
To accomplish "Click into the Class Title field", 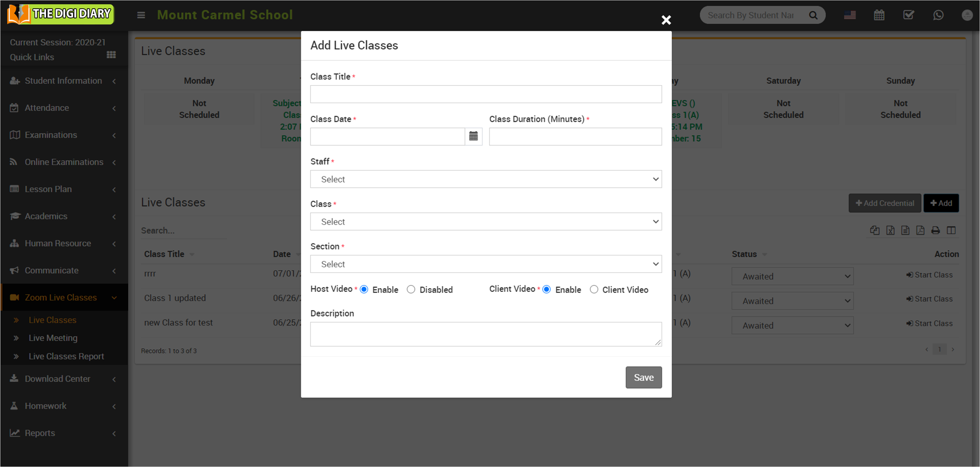I will 486,94.
